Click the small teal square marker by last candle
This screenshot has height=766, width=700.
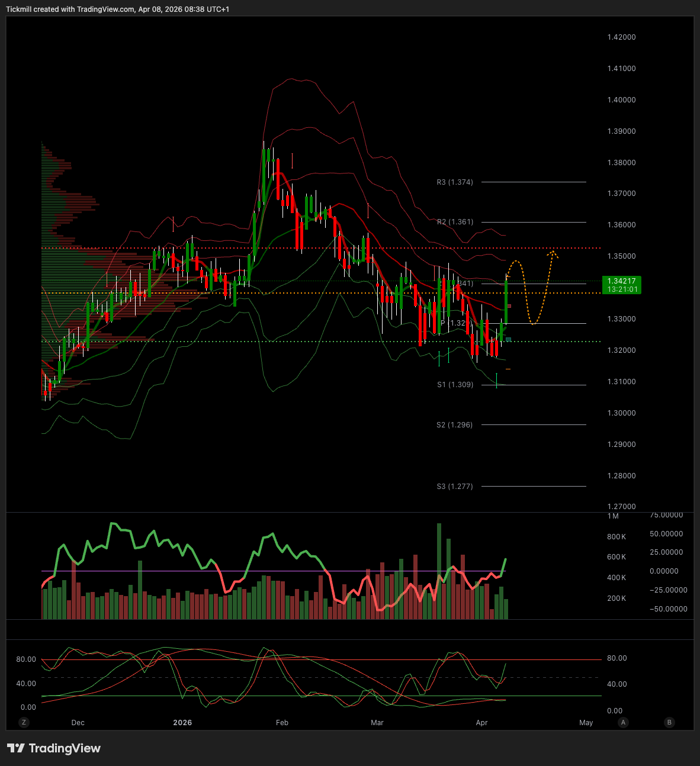click(508, 339)
